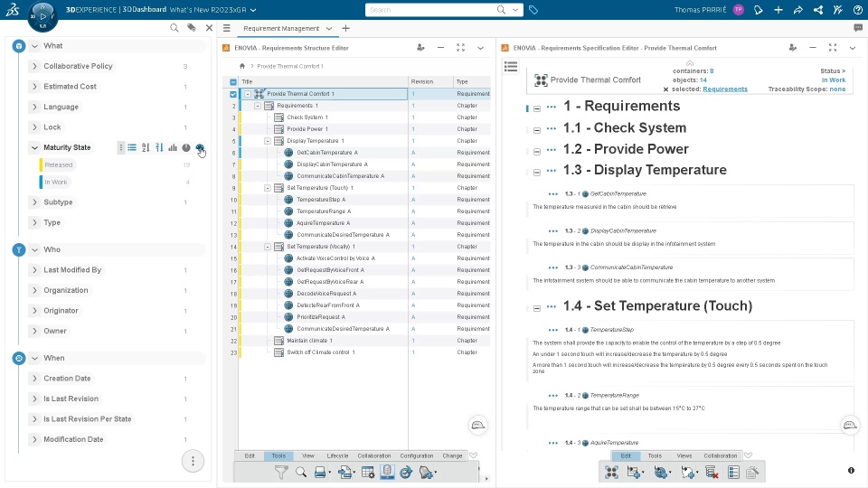This screenshot has width=868, height=488.
Task: Open the chat bubble icon at top right
Action: [x=858, y=28]
